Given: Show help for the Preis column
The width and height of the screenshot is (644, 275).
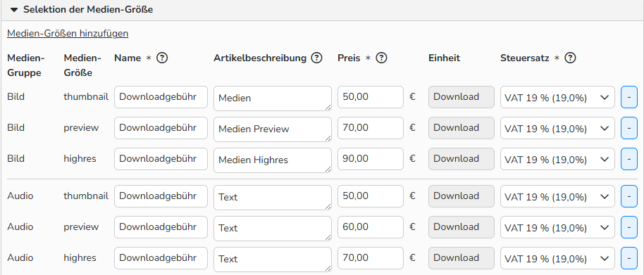Looking at the screenshot, I should (x=382, y=58).
